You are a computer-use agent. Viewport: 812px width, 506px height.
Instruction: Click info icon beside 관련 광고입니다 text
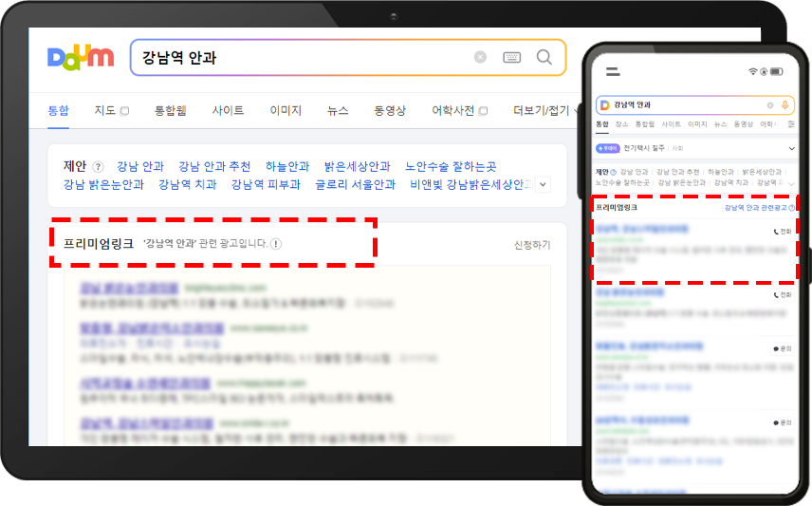point(276,244)
